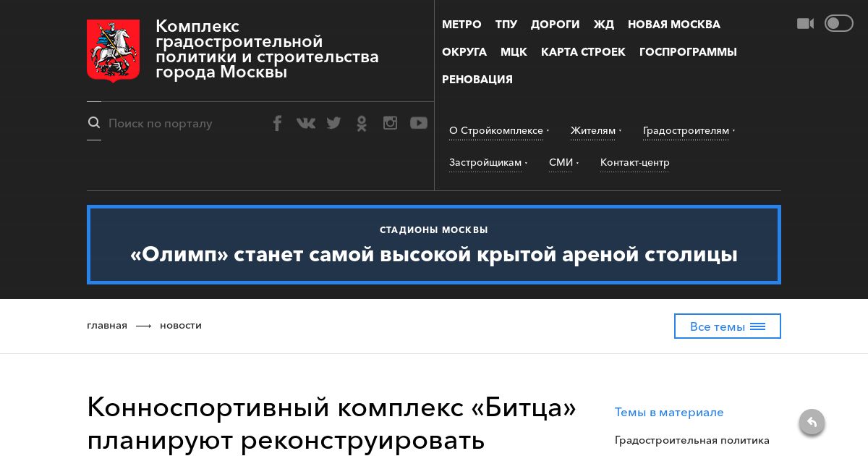The width and height of the screenshot is (868, 456).
Task: Open the ЖД menu item
Action: pyautogui.click(x=604, y=25)
